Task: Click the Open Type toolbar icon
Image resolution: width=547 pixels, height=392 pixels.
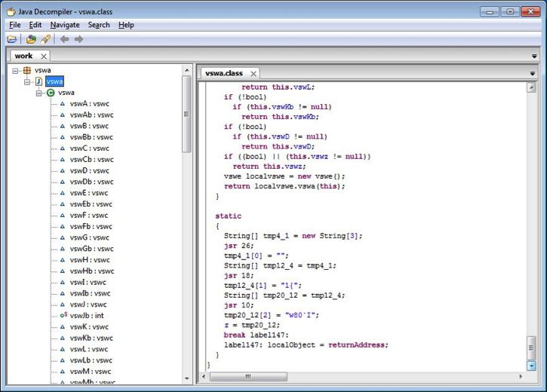Action: 31,39
